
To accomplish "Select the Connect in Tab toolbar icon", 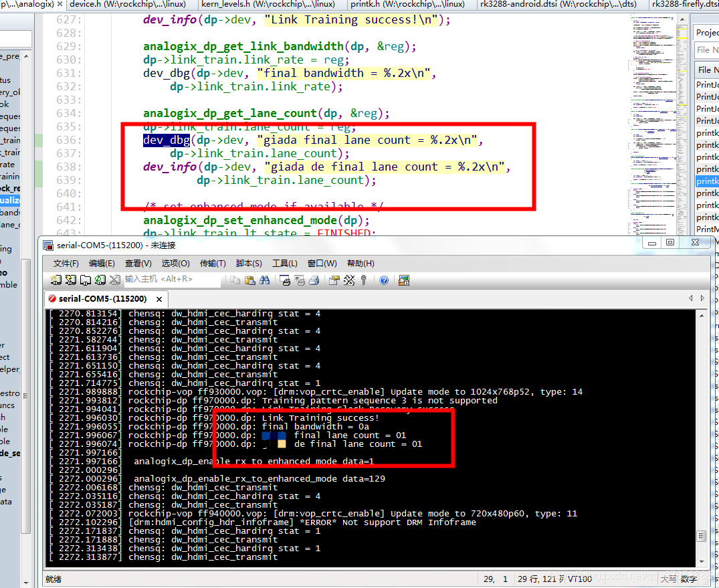I will tap(84, 280).
